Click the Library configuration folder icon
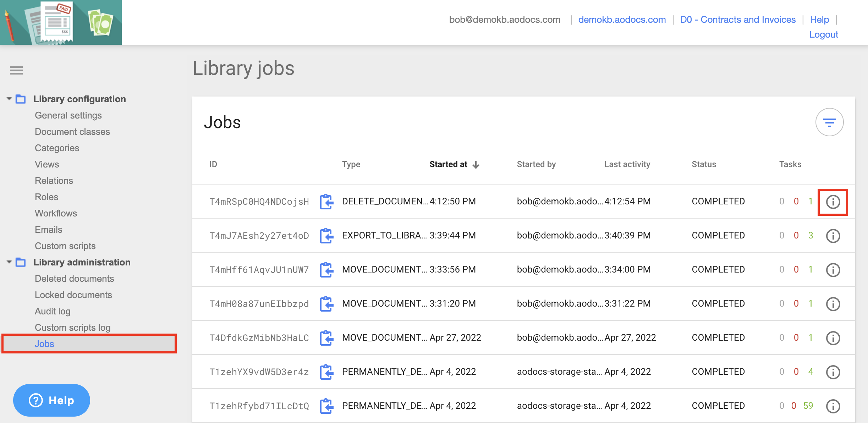Viewport: 868px width, 423px height. click(21, 99)
